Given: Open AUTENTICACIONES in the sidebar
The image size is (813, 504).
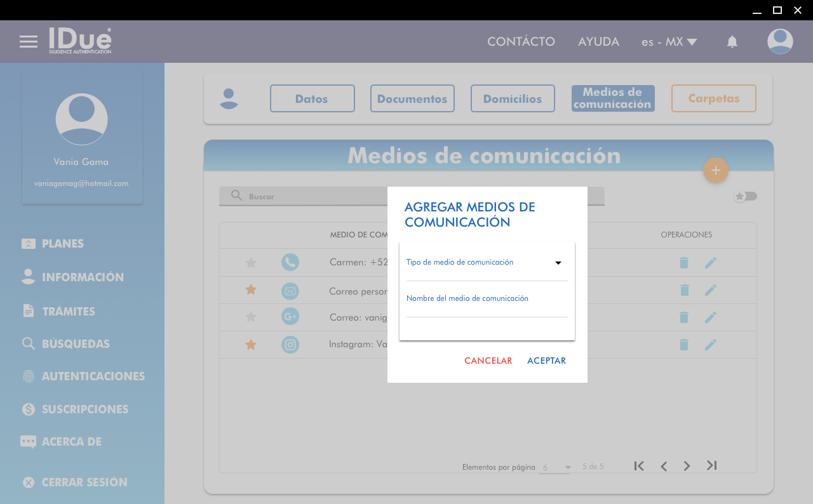Looking at the screenshot, I should [93, 376].
